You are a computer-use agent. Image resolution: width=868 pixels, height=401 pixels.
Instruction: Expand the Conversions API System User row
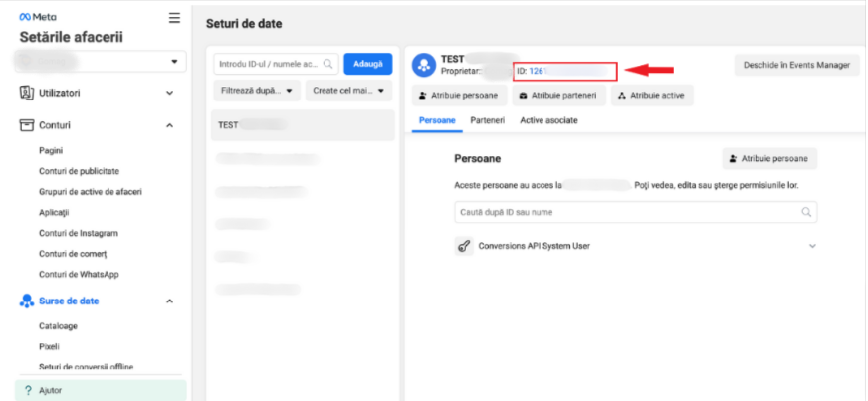pyautogui.click(x=812, y=246)
